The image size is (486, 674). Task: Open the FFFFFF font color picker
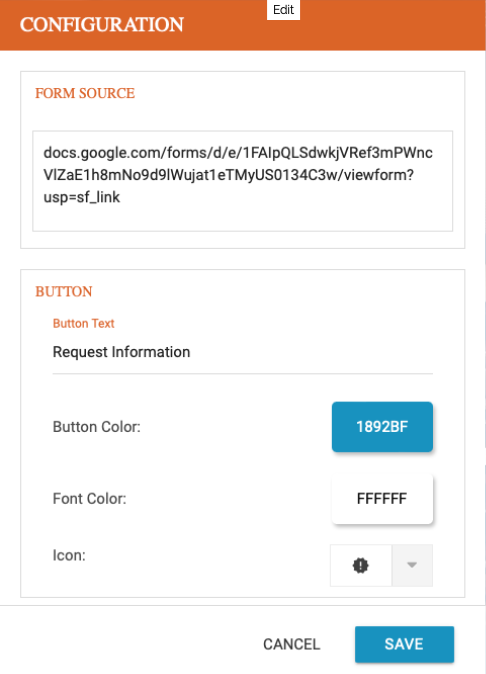(382, 499)
